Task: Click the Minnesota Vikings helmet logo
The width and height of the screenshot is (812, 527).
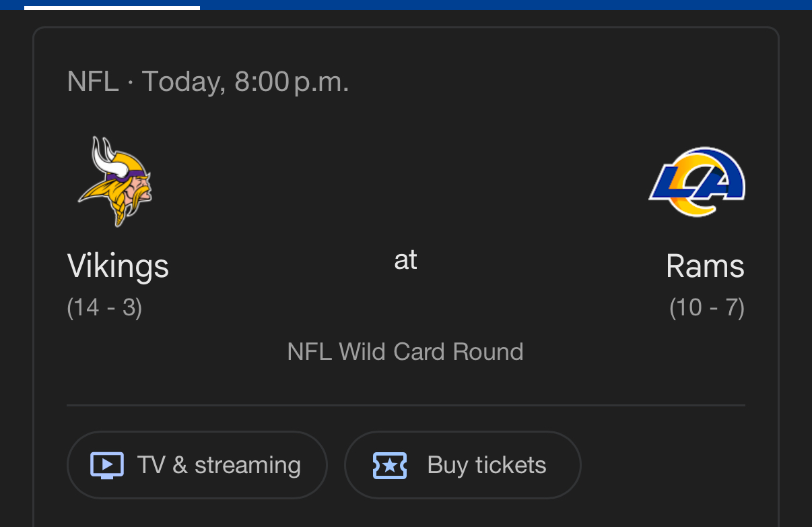Action: point(115,181)
